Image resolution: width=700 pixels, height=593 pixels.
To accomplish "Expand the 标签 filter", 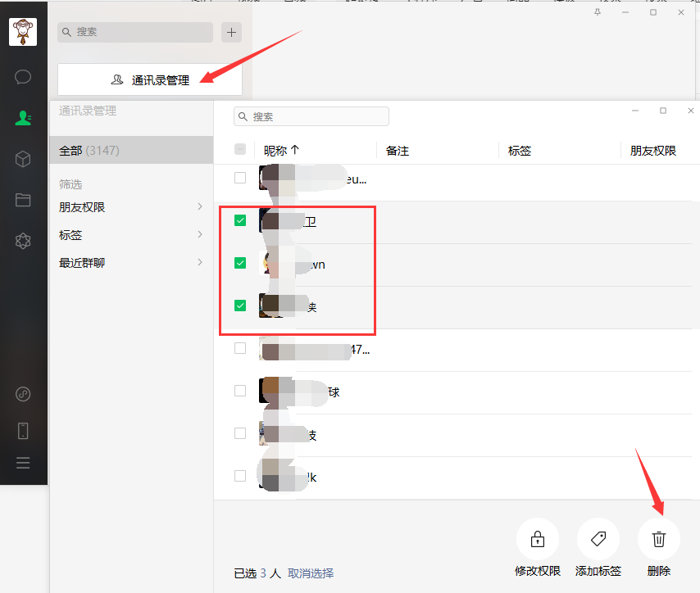I will pyautogui.click(x=131, y=235).
